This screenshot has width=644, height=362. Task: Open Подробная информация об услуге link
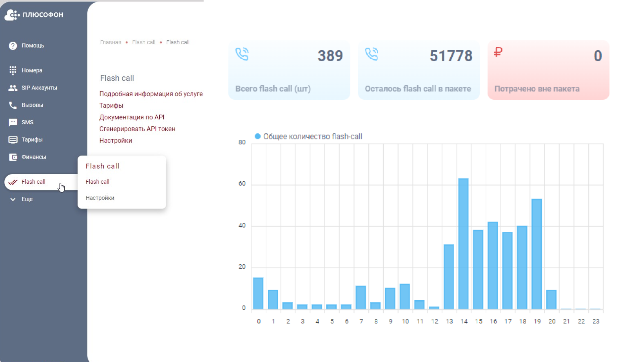tap(151, 94)
